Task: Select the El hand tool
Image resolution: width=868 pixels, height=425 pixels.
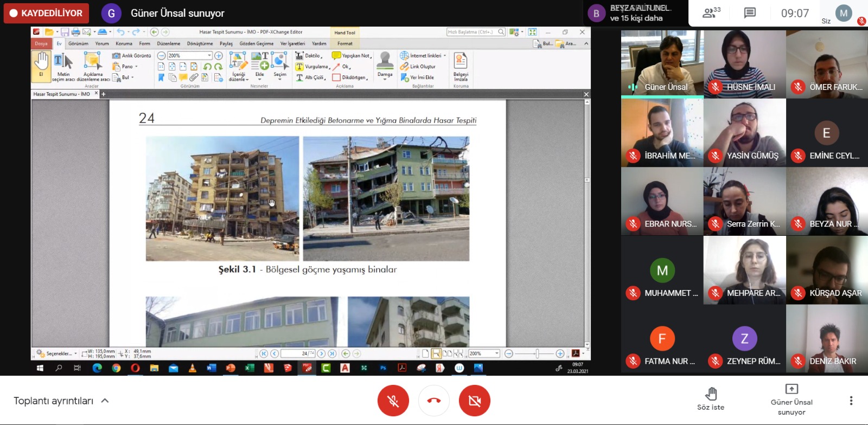Action: click(x=41, y=66)
